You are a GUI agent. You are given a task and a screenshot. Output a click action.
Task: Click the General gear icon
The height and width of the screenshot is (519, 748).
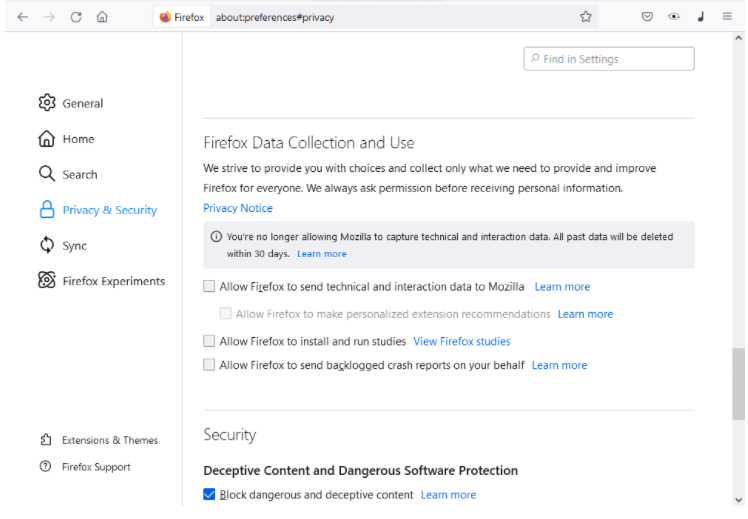[x=47, y=103]
